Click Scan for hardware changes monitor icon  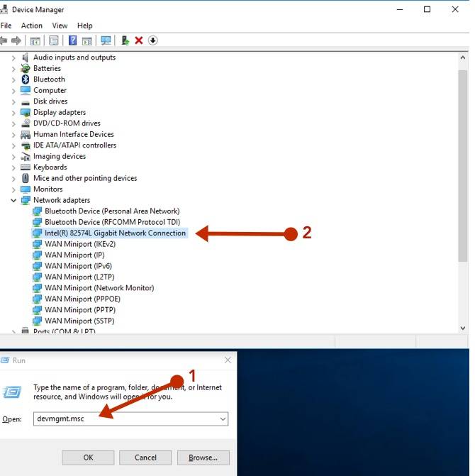pyautogui.click(x=106, y=40)
